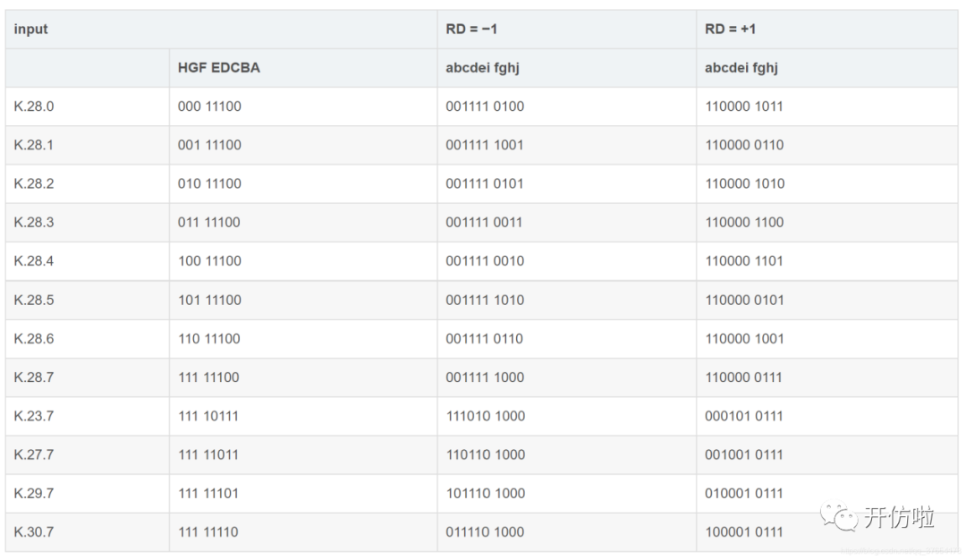Select the K.29.7 code '010001 0111'
This screenshot has width=966, height=560.
coord(744,493)
